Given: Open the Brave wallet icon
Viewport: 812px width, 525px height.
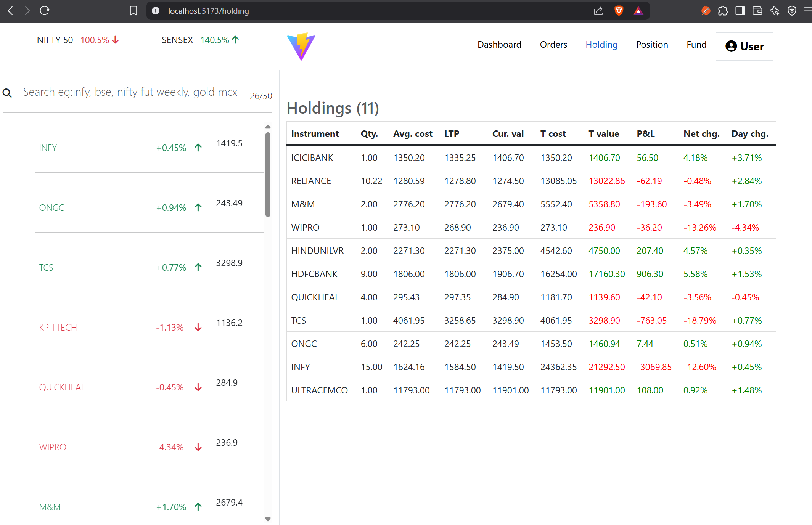Looking at the screenshot, I should coord(757,11).
